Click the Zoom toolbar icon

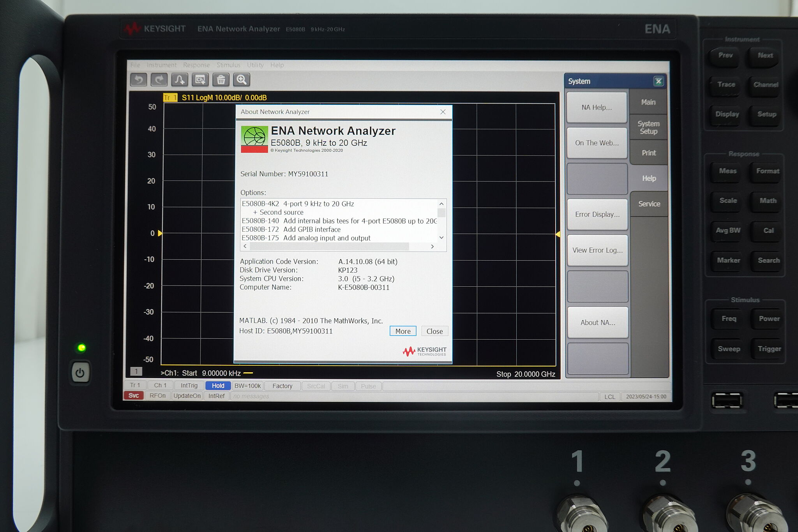pyautogui.click(x=240, y=79)
